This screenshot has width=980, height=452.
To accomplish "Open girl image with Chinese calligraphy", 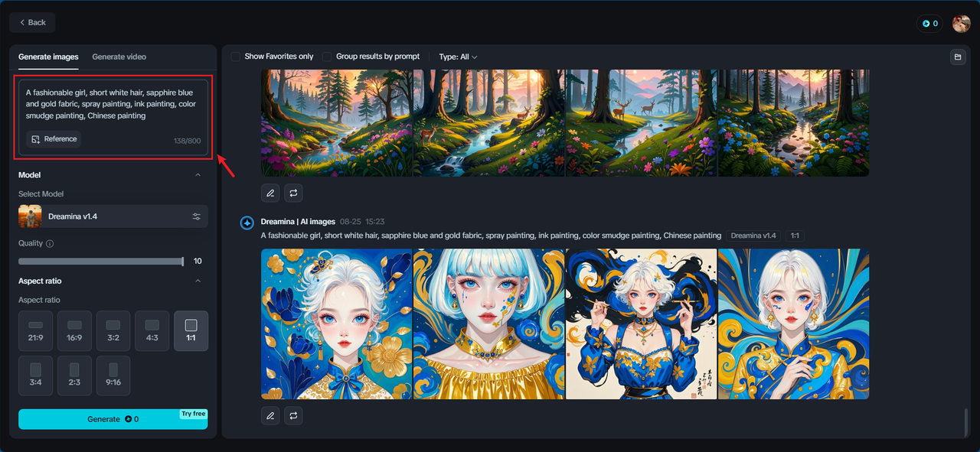I will pyautogui.click(x=642, y=324).
